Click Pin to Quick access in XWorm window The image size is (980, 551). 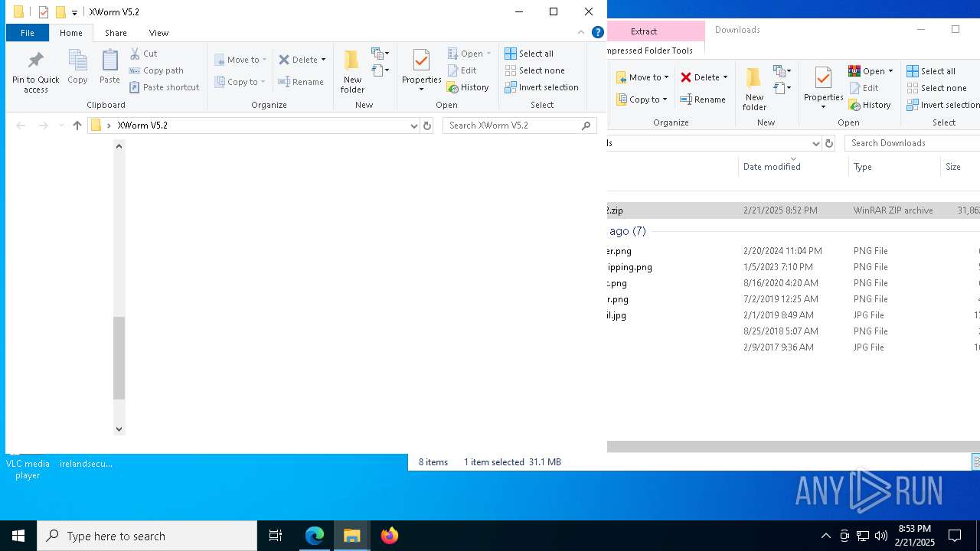coord(35,71)
